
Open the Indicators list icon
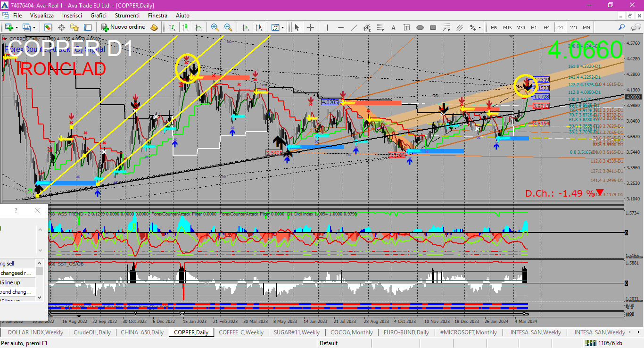pos(275,27)
